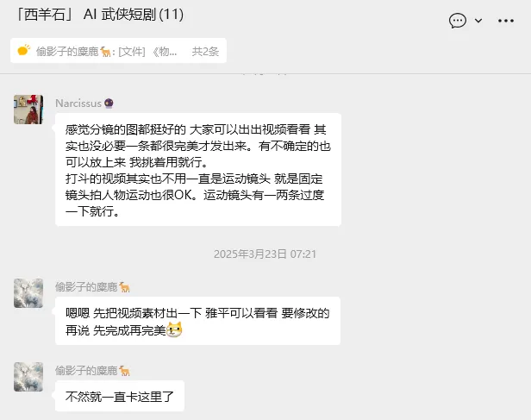Click Narcissus's profile avatar
Viewport: 531px width, 420px height.
28,110
